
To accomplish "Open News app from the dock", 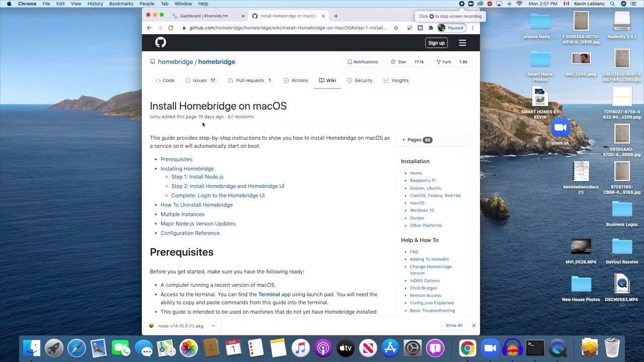I will pyautogui.click(x=368, y=348).
